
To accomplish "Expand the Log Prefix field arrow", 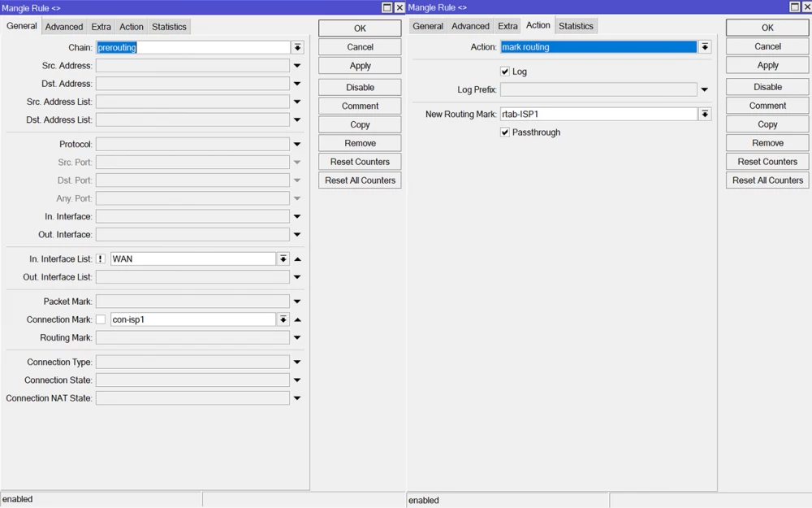I will 704,90.
